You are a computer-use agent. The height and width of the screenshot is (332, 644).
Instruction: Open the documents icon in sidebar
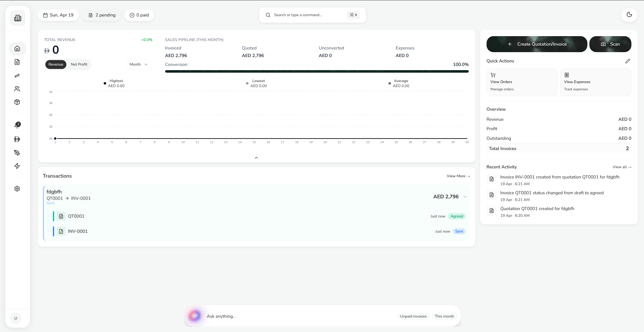[17, 62]
